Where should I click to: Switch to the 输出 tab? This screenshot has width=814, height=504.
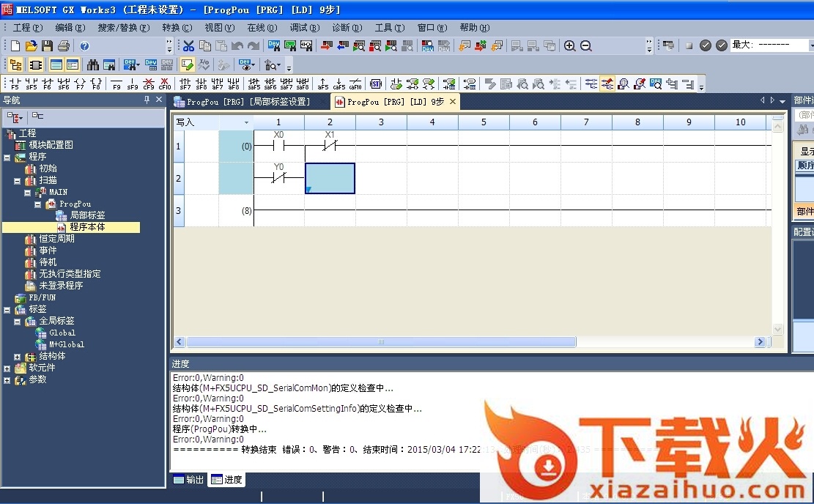188,480
